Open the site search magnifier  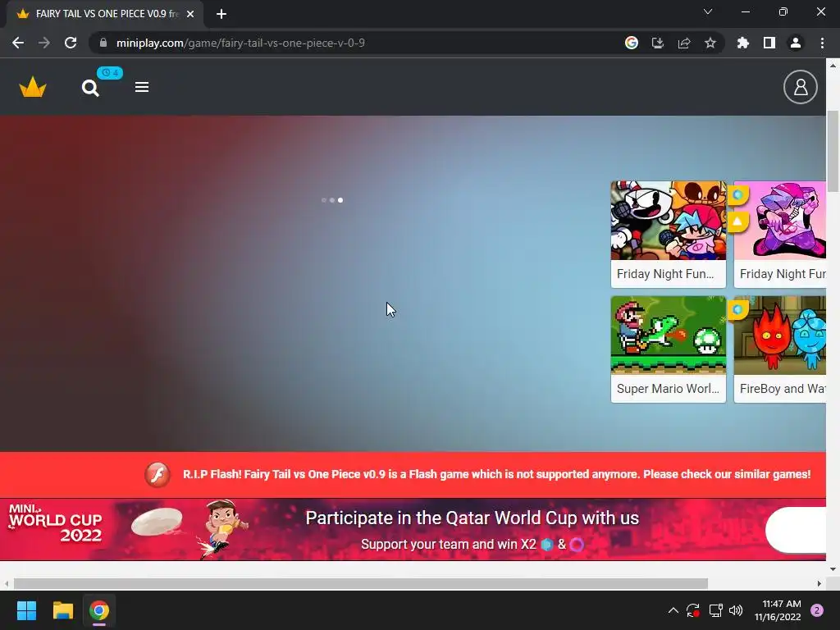point(90,88)
